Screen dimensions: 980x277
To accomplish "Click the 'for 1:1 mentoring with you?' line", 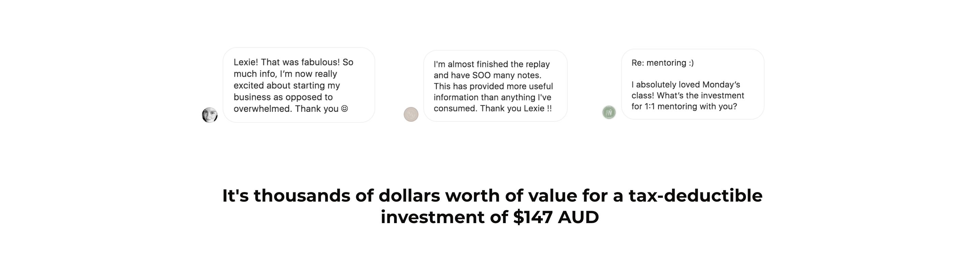I will click(x=684, y=106).
